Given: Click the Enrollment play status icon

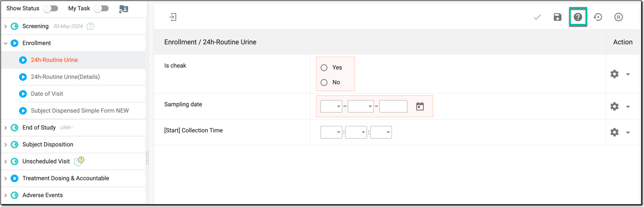Looking at the screenshot, I should [x=15, y=43].
